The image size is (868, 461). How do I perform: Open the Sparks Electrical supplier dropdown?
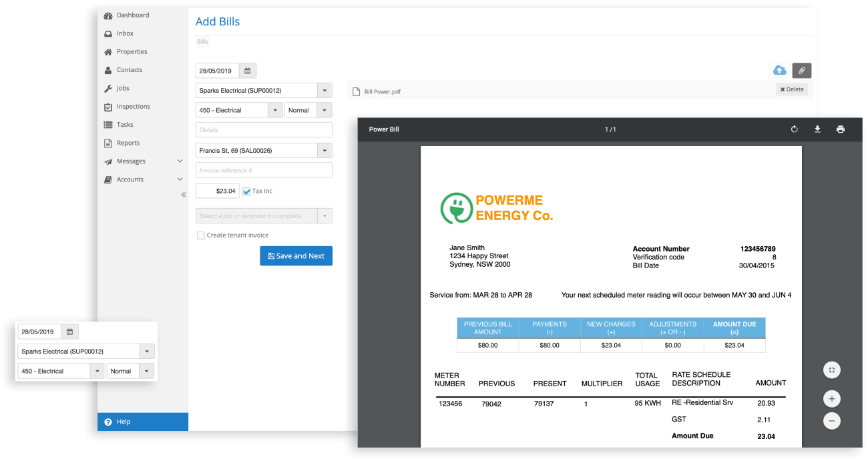[324, 91]
